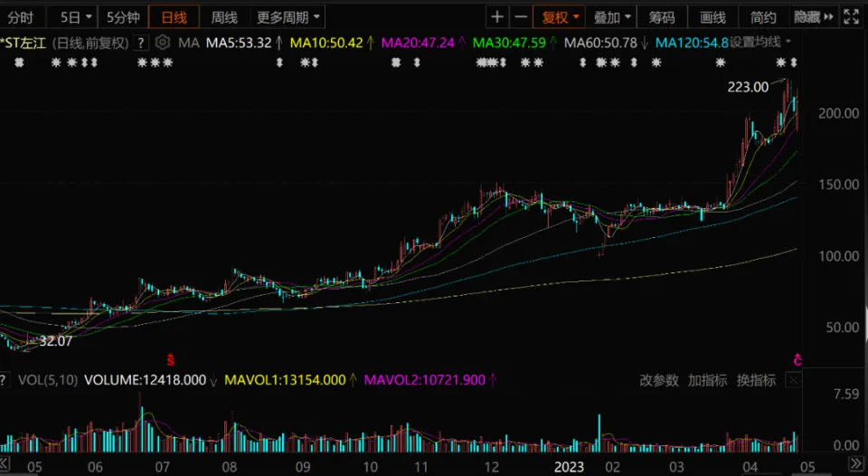868x476 pixels.
Task: Open the 设置均线 dropdown
Action: coord(760,42)
